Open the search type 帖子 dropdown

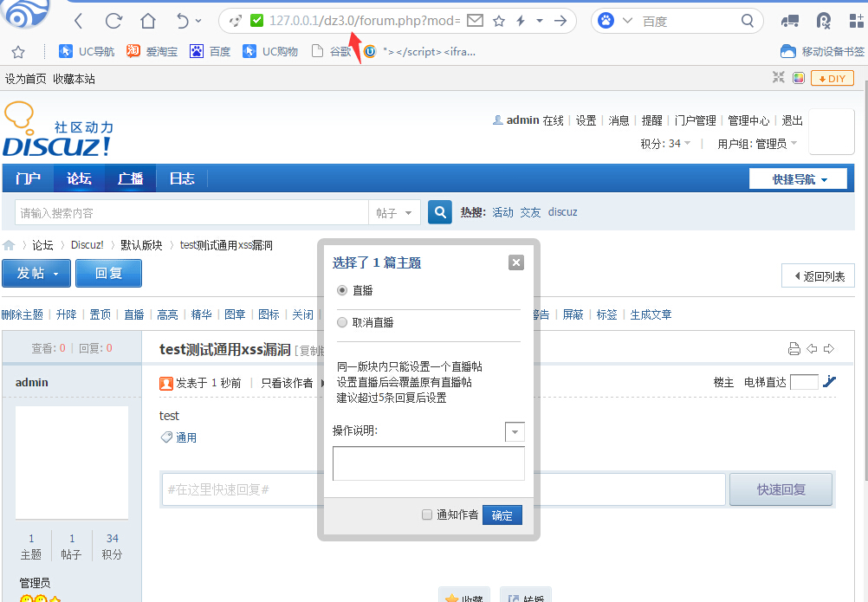tap(394, 212)
